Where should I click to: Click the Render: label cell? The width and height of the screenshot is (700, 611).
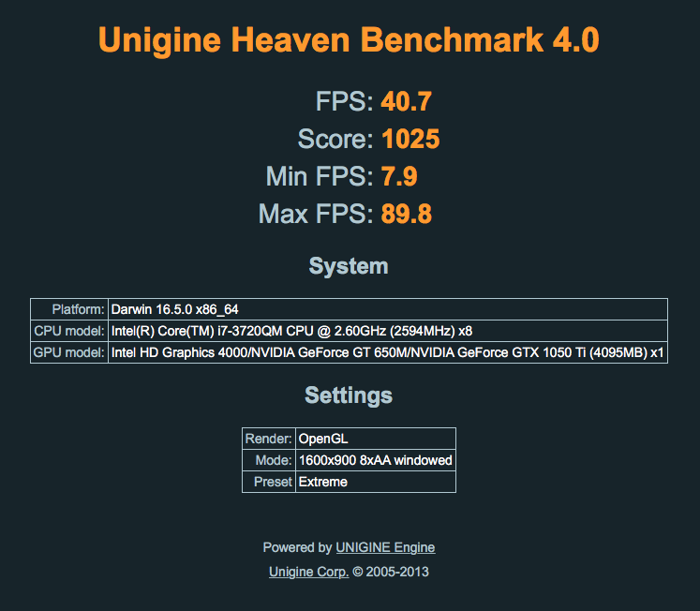coord(269,439)
